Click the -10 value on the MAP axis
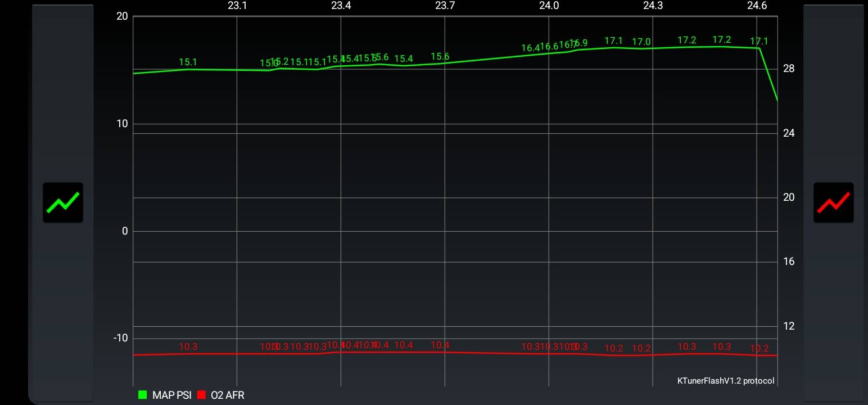This screenshot has height=405, width=868. 120,338
